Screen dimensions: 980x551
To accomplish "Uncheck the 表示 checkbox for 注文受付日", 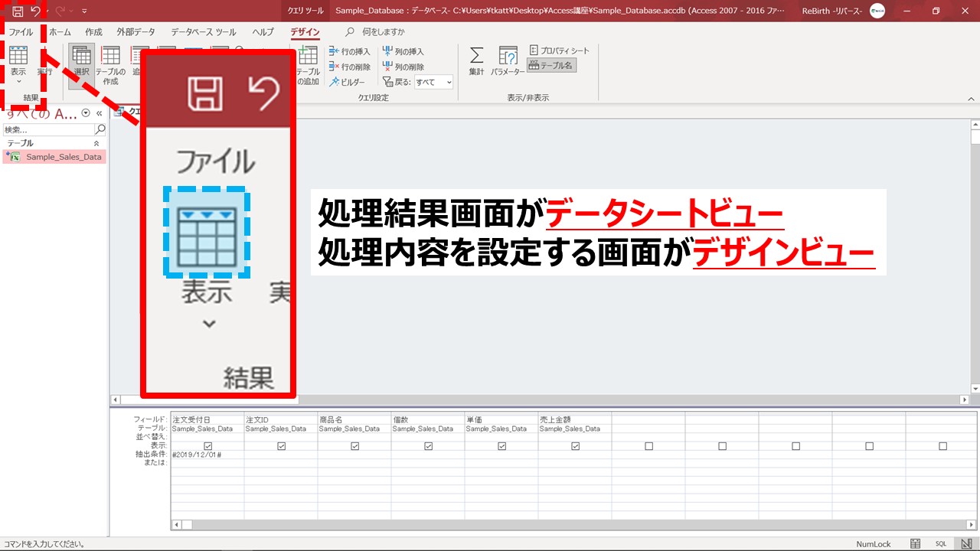I will pos(207,446).
